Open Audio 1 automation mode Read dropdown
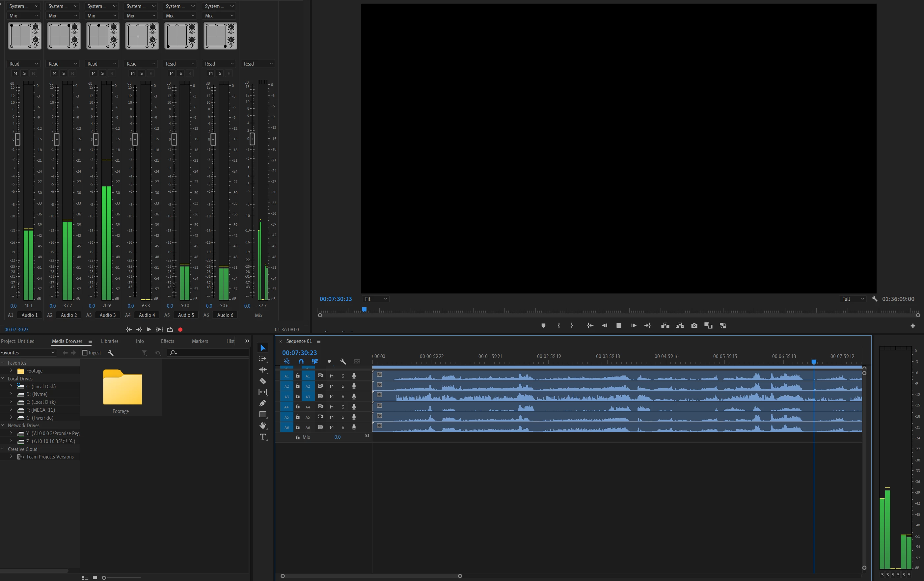Screen dimensions: 924x581 (24, 64)
